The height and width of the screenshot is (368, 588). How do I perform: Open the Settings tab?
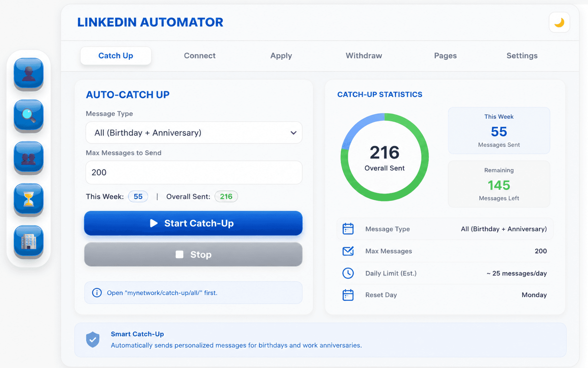pos(522,56)
